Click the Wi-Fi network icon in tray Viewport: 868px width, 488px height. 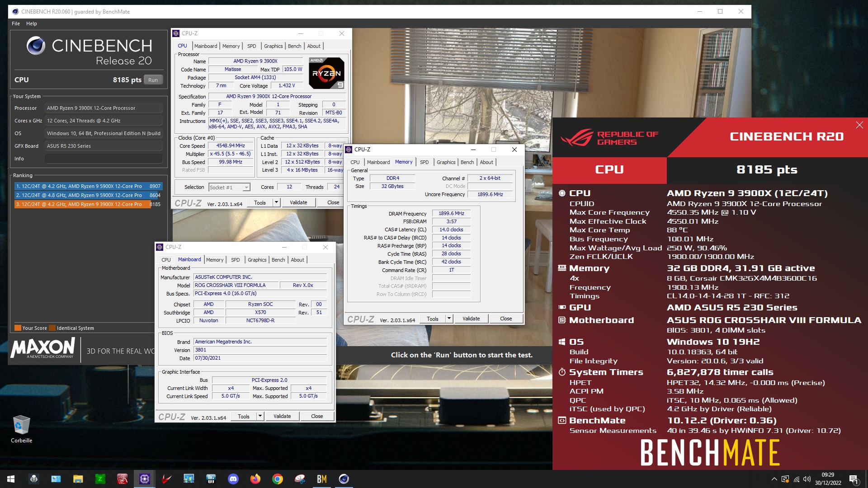[796, 479]
